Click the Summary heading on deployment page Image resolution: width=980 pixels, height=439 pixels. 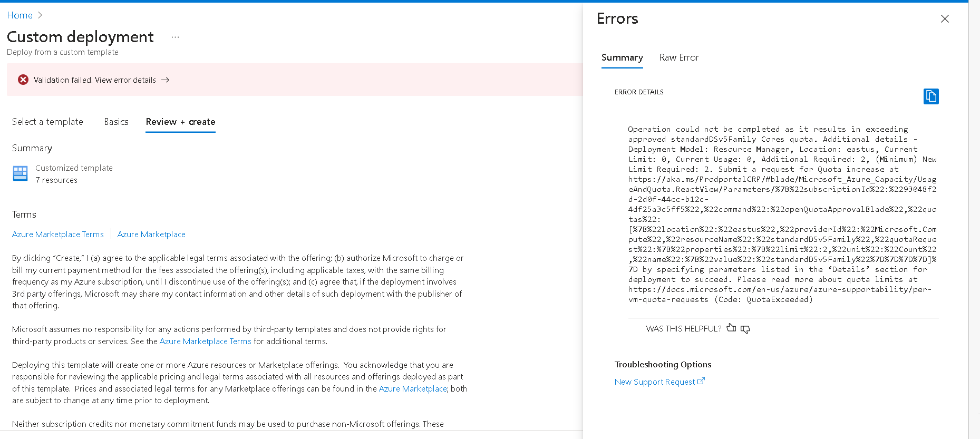coord(32,148)
